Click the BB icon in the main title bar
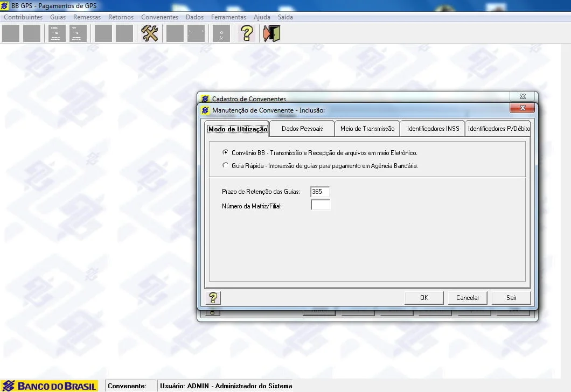The image size is (571, 392). (4, 5)
